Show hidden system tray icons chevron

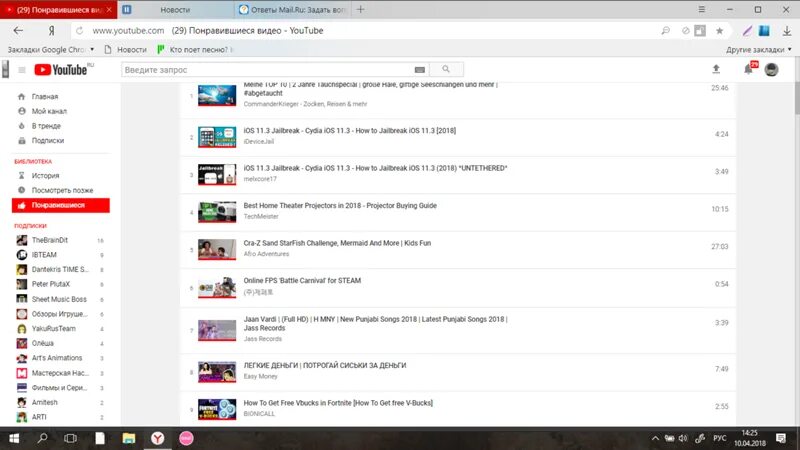point(655,438)
